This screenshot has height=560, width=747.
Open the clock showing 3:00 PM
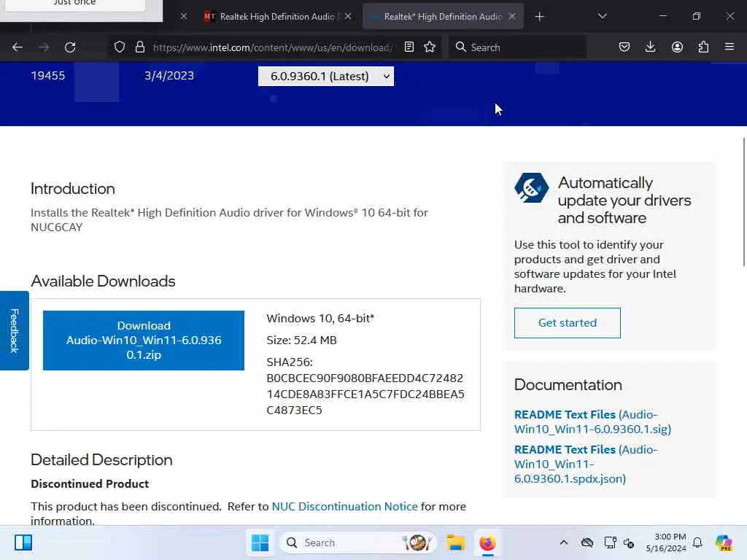(666, 542)
